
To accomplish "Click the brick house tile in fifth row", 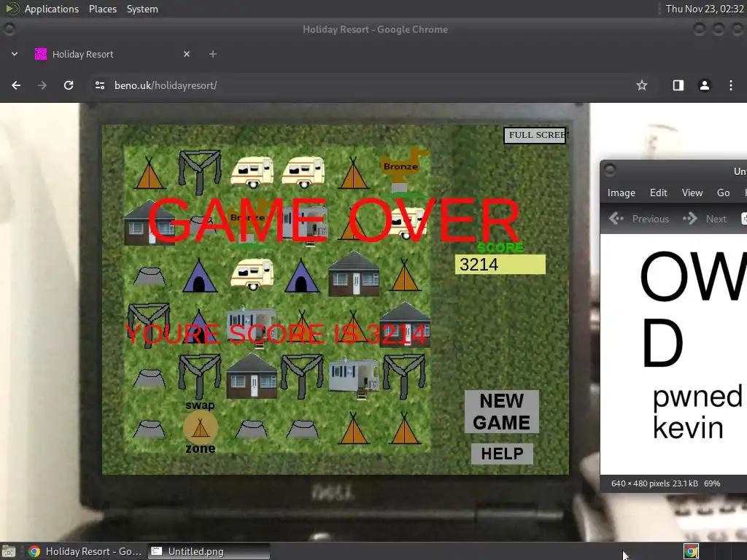I will click(252, 376).
